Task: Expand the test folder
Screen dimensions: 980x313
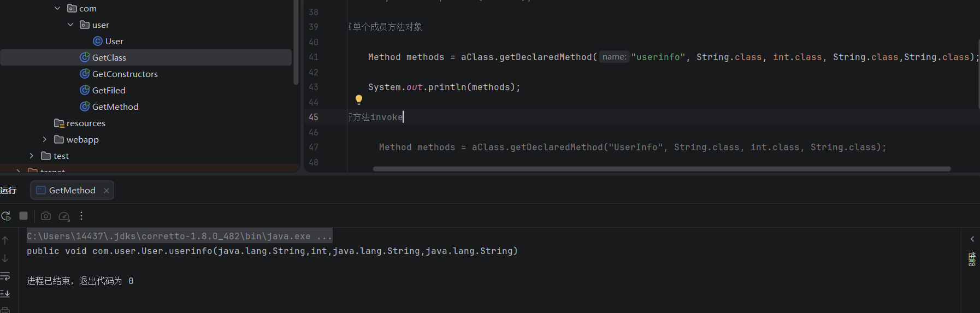Action: [x=31, y=156]
